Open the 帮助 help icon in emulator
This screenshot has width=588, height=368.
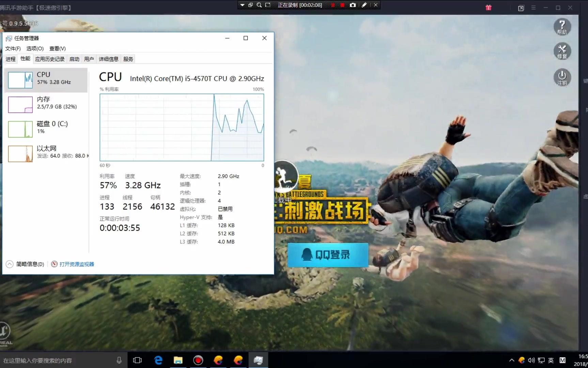pyautogui.click(x=562, y=27)
